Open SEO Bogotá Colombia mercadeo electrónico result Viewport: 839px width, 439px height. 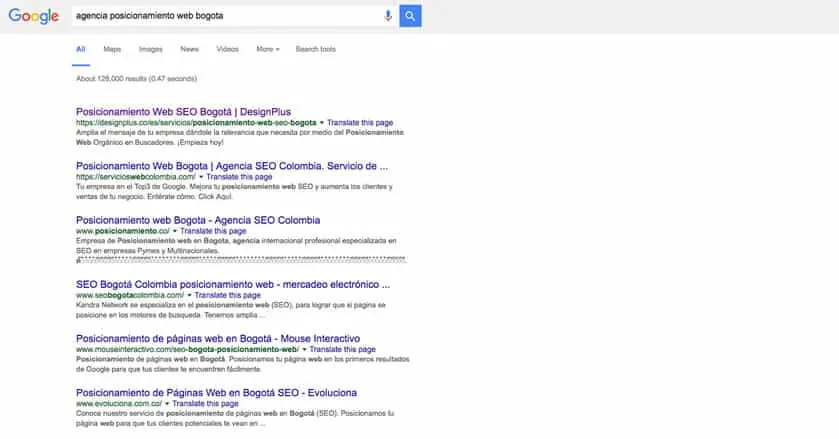click(233, 284)
